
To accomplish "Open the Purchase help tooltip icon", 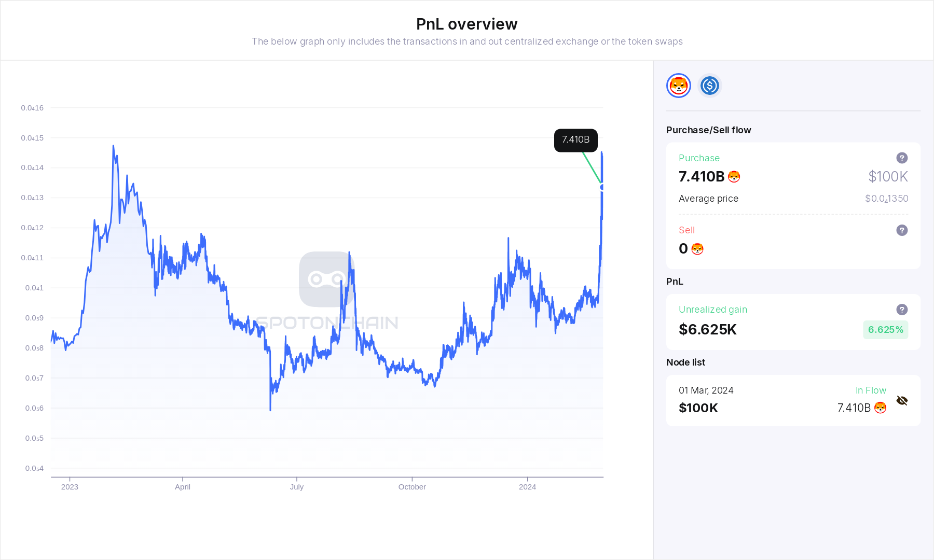I will click(902, 158).
